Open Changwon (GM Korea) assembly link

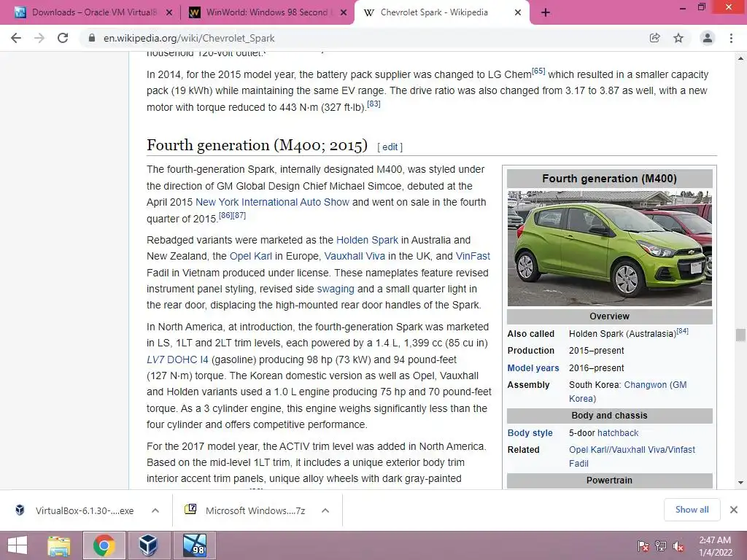pos(628,392)
